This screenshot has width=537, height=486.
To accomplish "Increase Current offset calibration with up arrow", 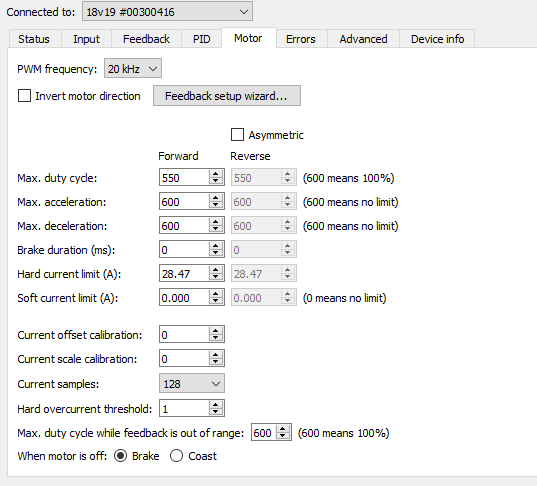I will [215, 331].
